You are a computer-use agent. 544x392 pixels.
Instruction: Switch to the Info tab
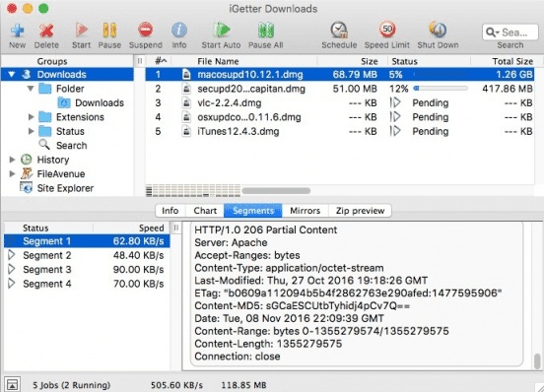(x=170, y=211)
